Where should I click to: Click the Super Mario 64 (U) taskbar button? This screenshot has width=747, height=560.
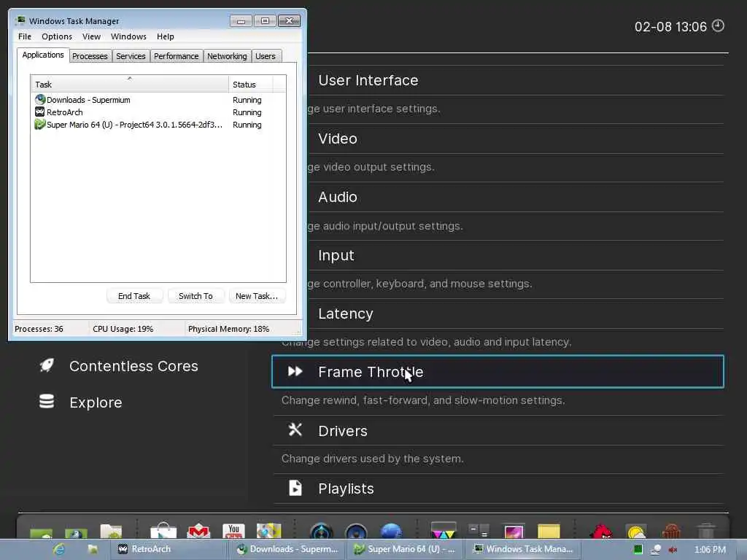(404, 549)
